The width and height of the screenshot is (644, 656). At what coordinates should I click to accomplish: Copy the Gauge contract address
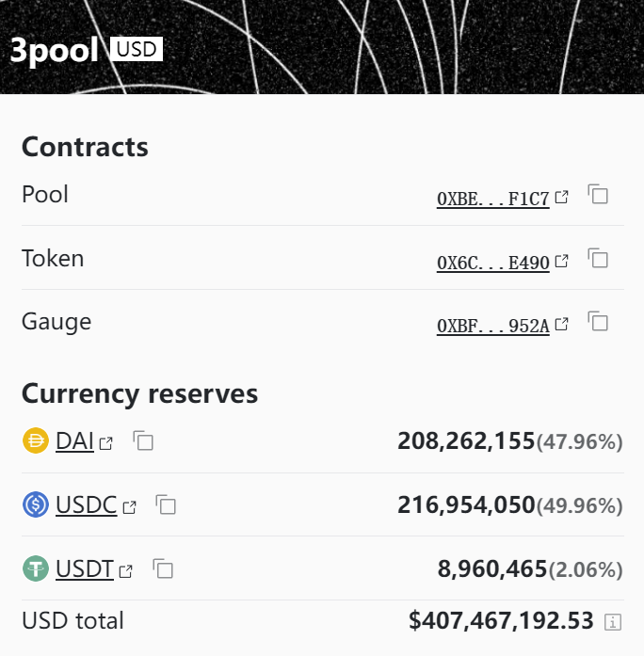[598, 321]
